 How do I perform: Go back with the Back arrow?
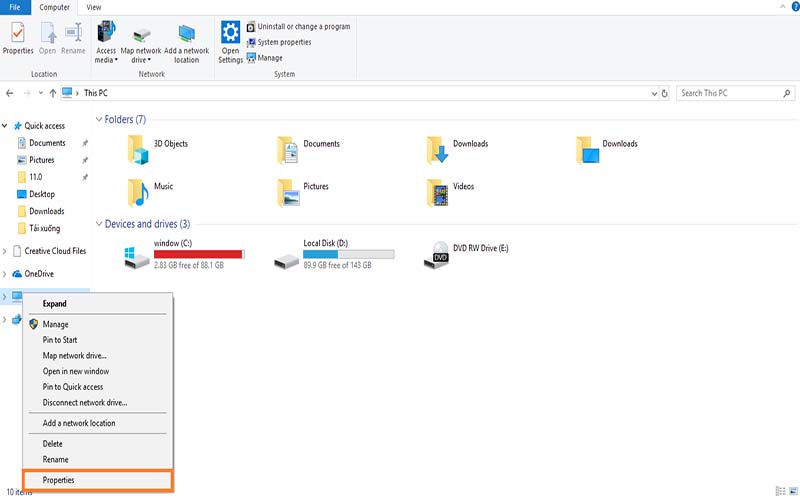tap(9, 93)
